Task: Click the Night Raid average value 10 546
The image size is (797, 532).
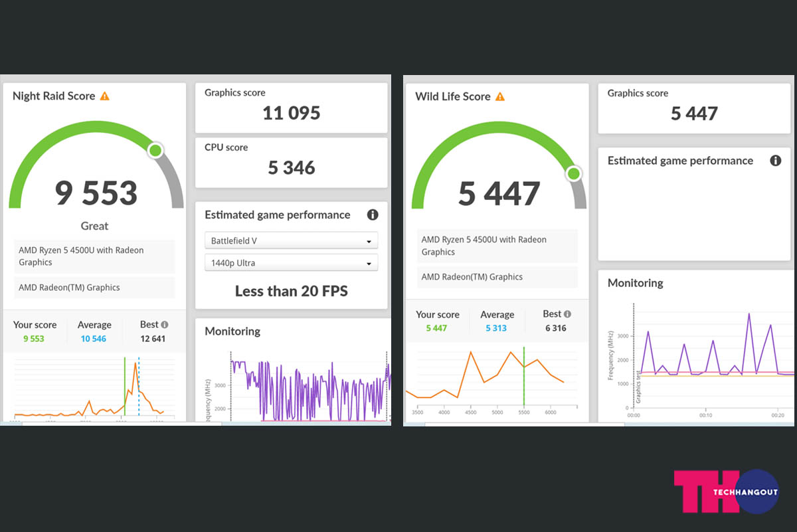Action: point(94,339)
